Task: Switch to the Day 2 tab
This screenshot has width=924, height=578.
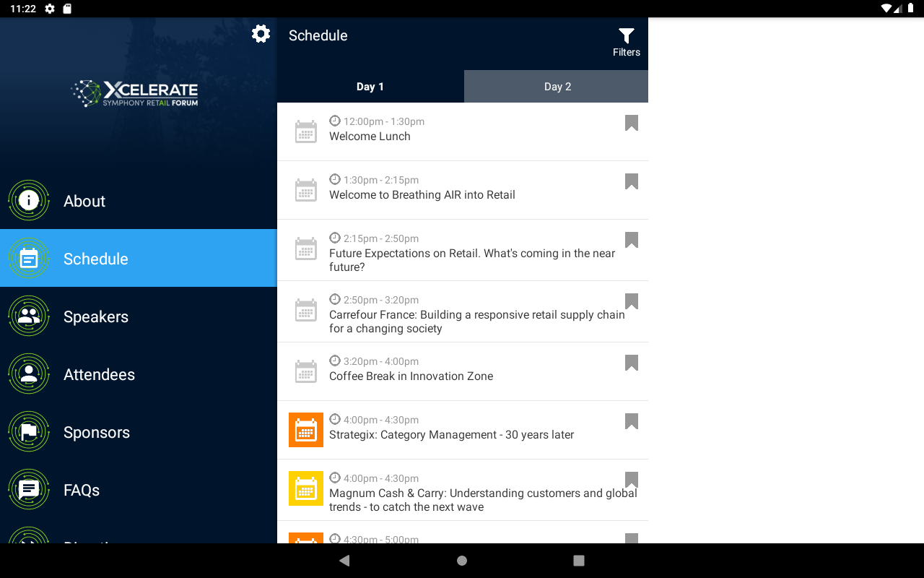Action: (x=557, y=87)
